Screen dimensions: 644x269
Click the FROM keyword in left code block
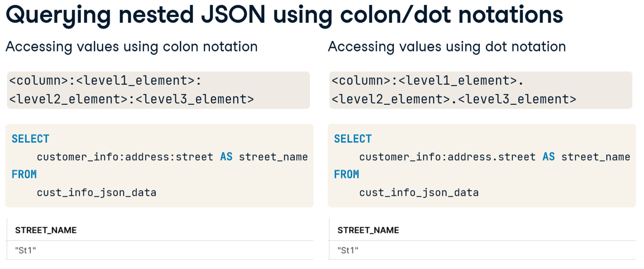(24, 174)
